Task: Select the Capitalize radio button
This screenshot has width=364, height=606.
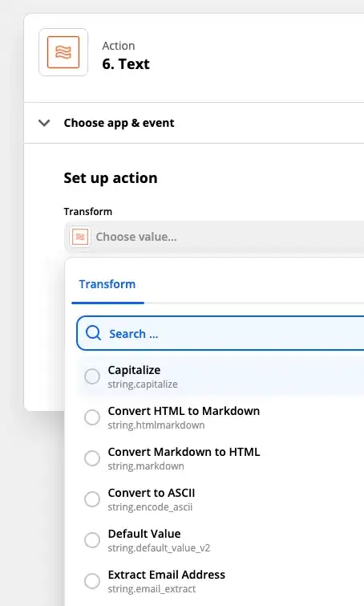Action: click(x=92, y=376)
